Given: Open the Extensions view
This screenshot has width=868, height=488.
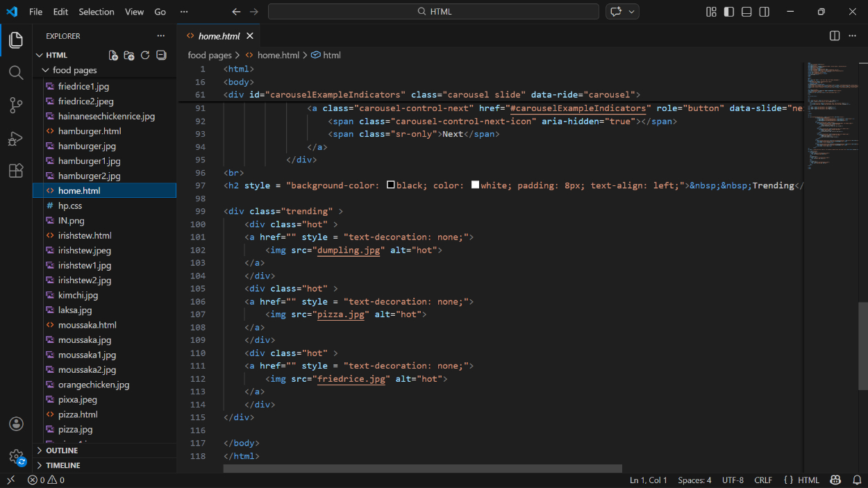Looking at the screenshot, I should tap(16, 171).
